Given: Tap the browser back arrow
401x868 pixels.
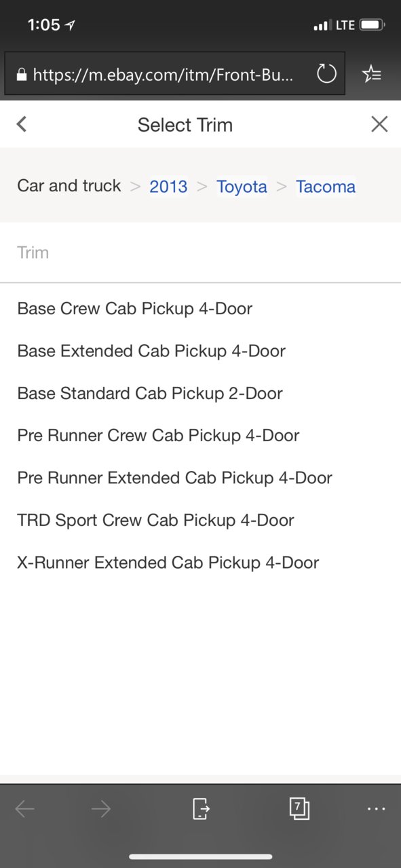Looking at the screenshot, I should coord(25,809).
